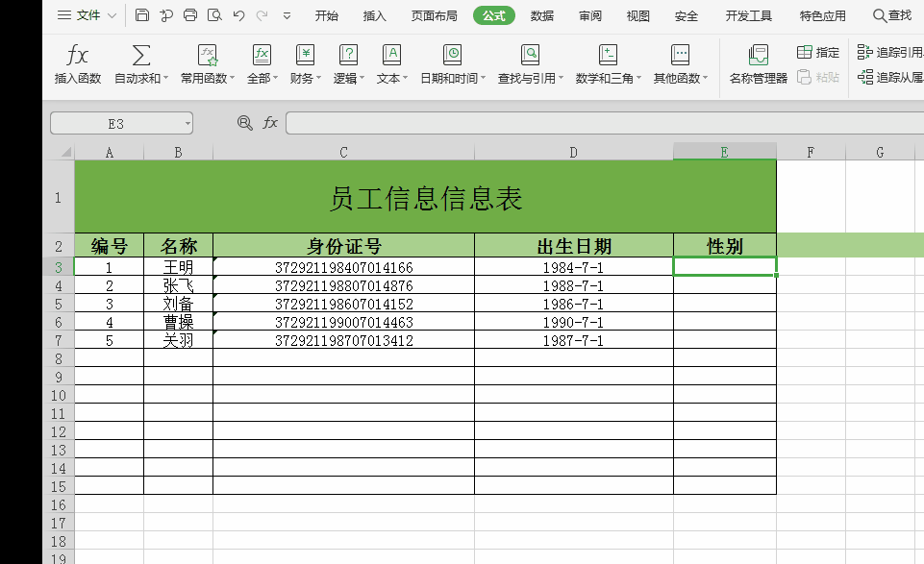924x564 pixels.
Task: Click the Save icon in quick toolbar
Action: click(x=142, y=15)
